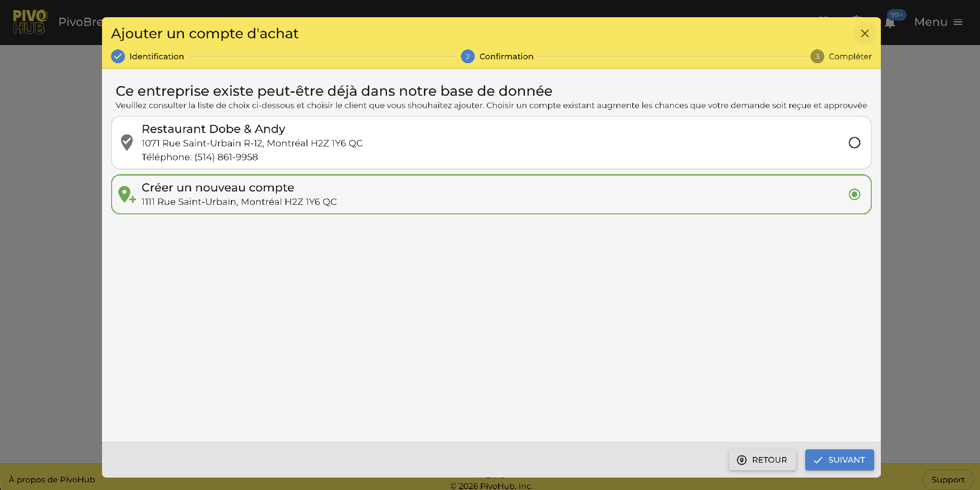Open the À propos de PivoHub link
This screenshot has width=980, height=490.
pyautogui.click(x=52, y=479)
